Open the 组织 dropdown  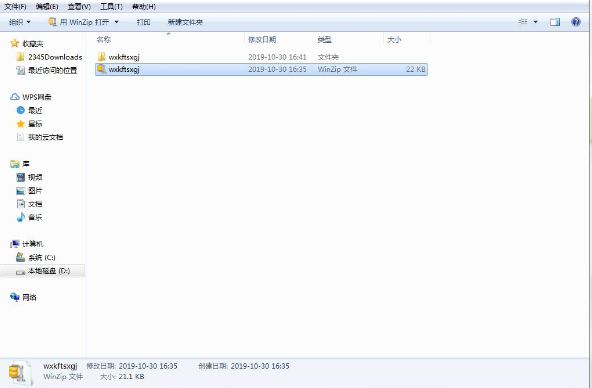pos(20,22)
